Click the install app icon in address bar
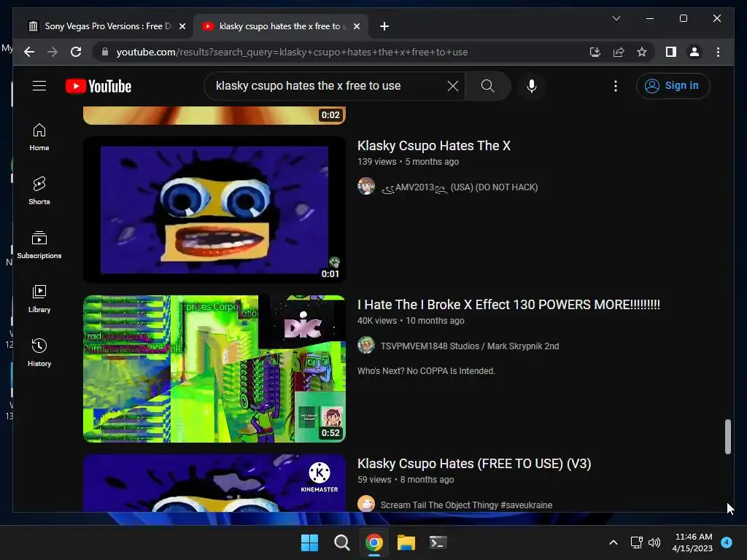 tap(595, 52)
